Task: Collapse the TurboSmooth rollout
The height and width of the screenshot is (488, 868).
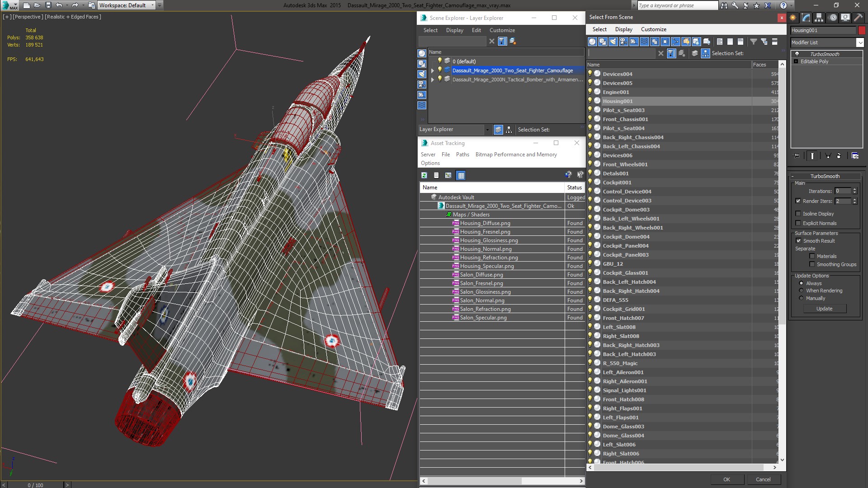Action: pos(825,176)
